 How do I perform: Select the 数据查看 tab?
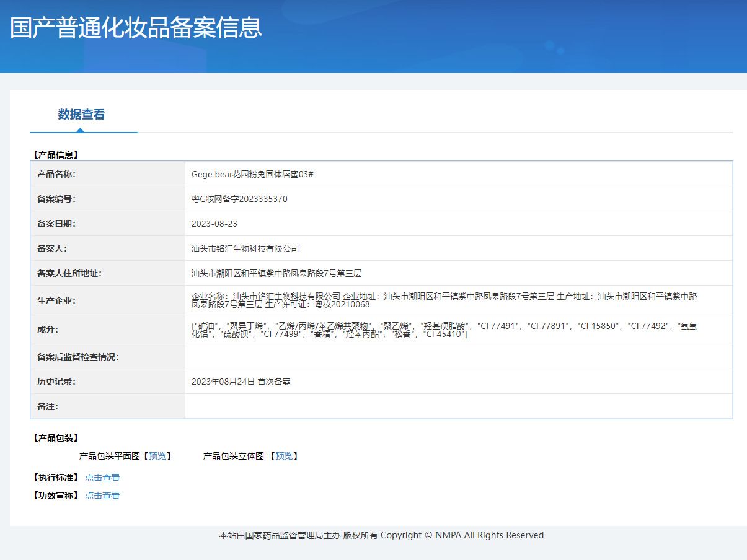[x=81, y=115]
